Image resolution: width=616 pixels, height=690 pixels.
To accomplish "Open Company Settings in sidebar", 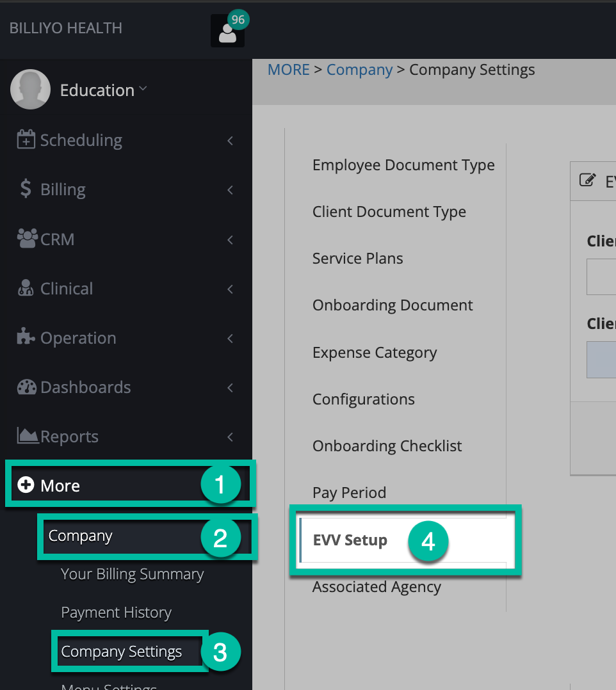I will (122, 652).
